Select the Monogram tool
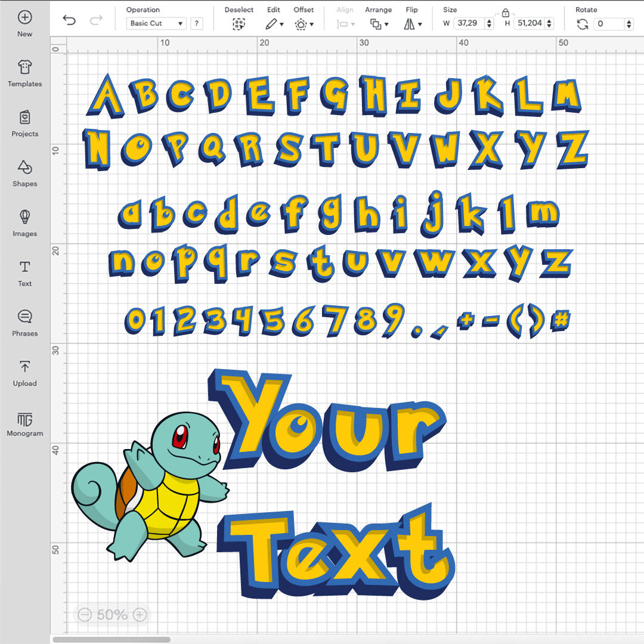644x644 pixels. (x=24, y=421)
